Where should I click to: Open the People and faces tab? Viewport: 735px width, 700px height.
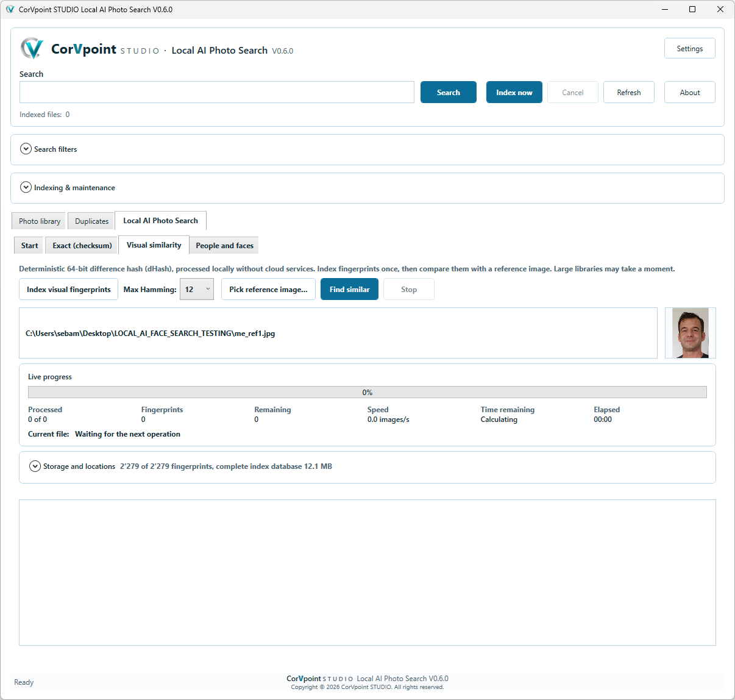pos(224,246)
